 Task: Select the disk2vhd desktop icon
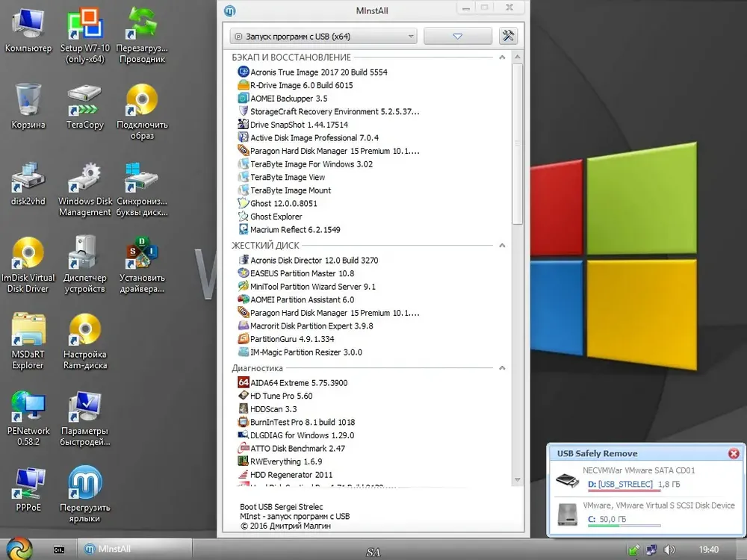point(28,184)
